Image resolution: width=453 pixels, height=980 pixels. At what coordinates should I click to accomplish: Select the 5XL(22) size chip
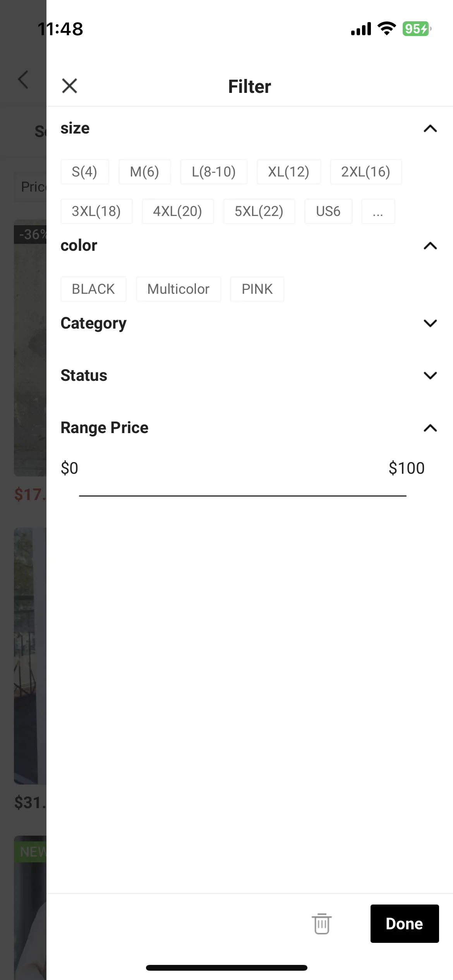click(x=259, y=211)
